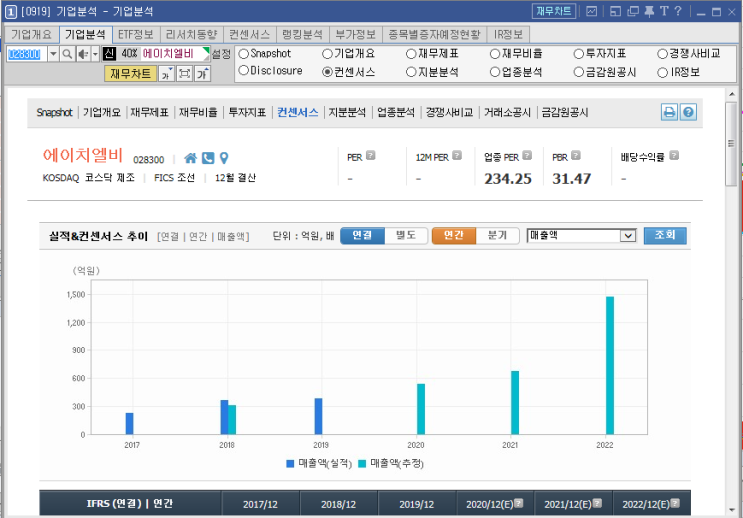Select the 기업개요 radio button
The height and width of the screenshot is (518, 743).
pyautogui.click(x=327, y=54)
